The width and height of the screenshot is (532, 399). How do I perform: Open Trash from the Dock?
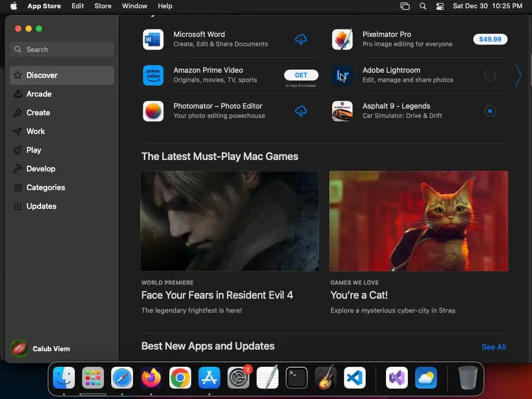click(468, 378)
